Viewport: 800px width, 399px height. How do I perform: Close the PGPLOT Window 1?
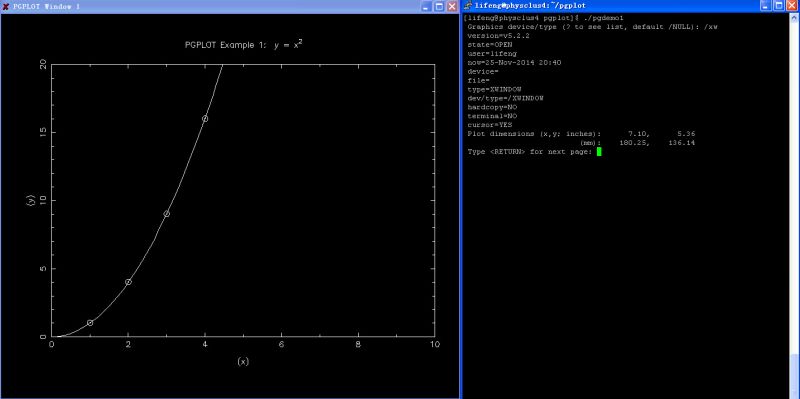coord(452,7)
